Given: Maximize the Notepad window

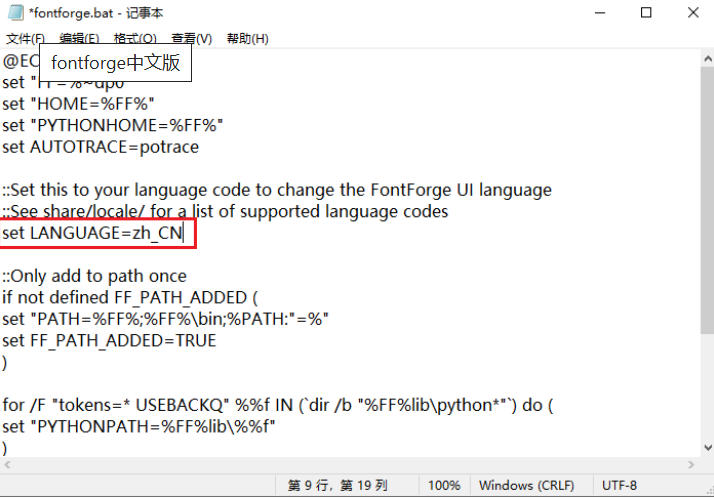Looking at the screenshot, I should 646,13.
